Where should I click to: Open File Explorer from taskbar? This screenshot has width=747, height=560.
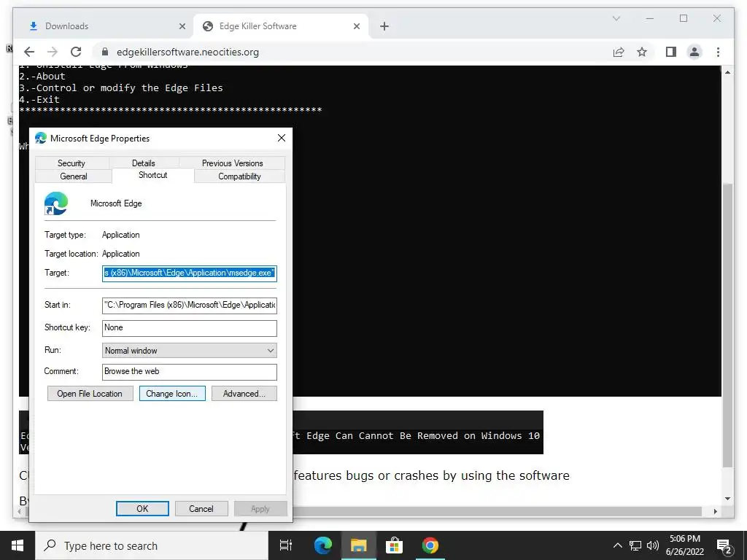click(x=359, y=545)
